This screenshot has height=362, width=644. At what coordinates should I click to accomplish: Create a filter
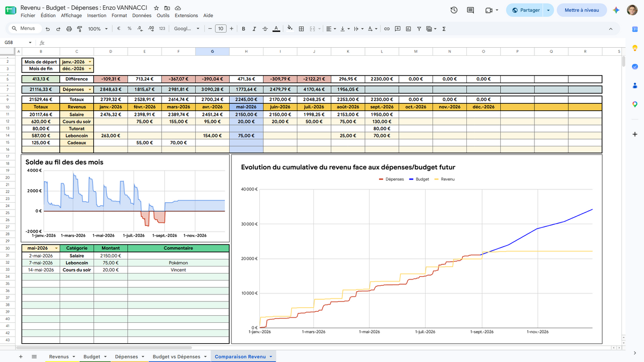coord(419,29)
